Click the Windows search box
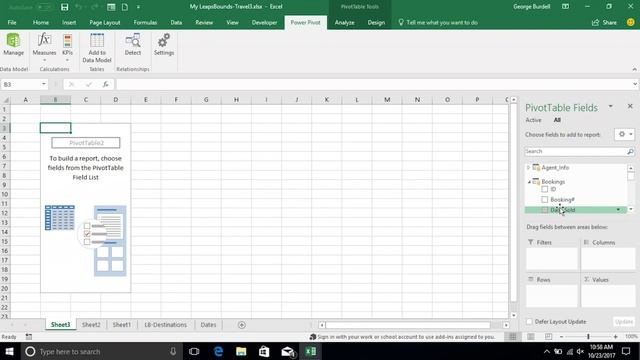640x360 pixels. click(100, 351)
